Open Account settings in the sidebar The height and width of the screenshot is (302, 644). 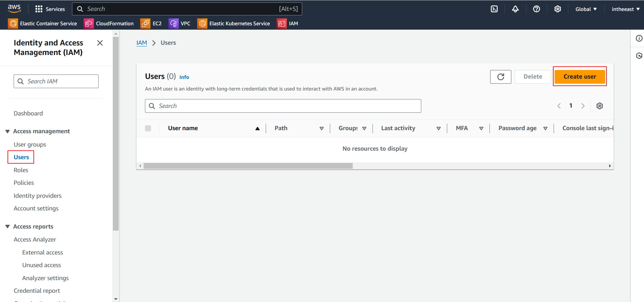(x=36, y=208)
